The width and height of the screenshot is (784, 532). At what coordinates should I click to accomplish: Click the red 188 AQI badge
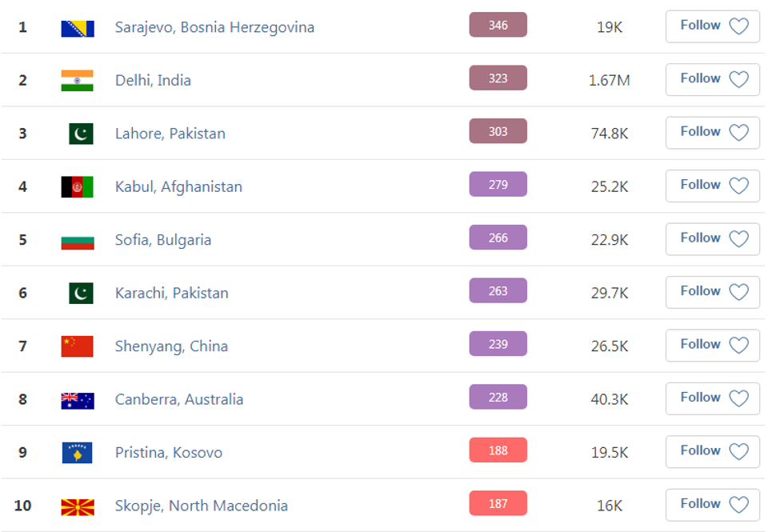[x=498, y=450]
